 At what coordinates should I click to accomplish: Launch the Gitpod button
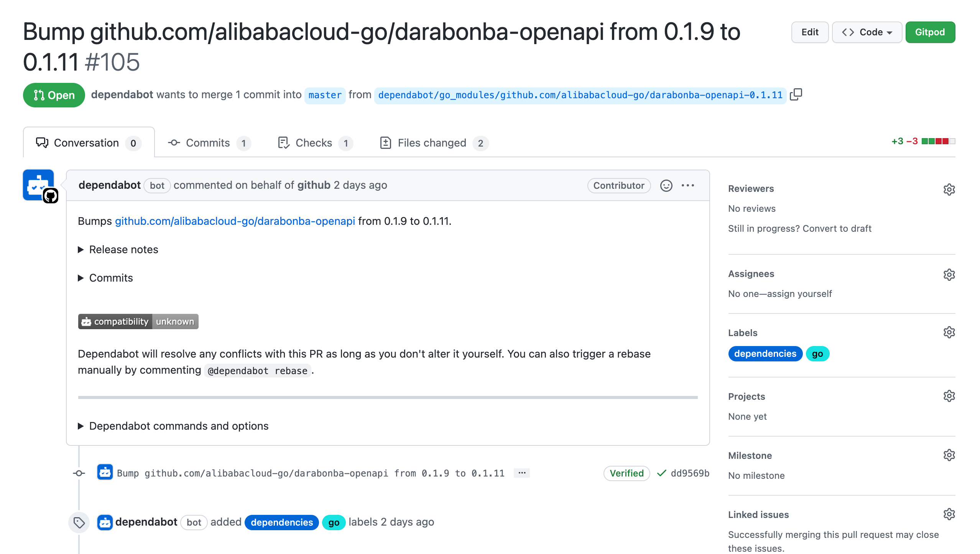(930, 32)
